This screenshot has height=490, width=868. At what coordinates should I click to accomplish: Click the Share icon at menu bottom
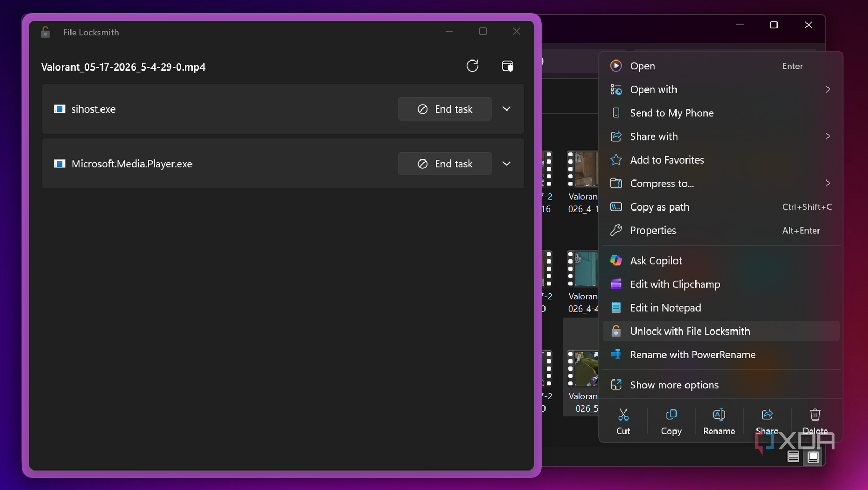(767, 415)
